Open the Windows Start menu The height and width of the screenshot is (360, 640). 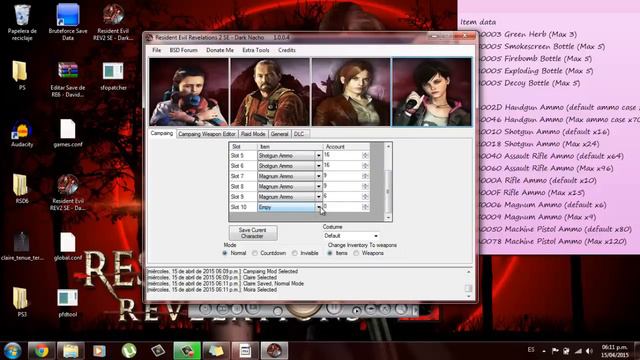(13, 351)
